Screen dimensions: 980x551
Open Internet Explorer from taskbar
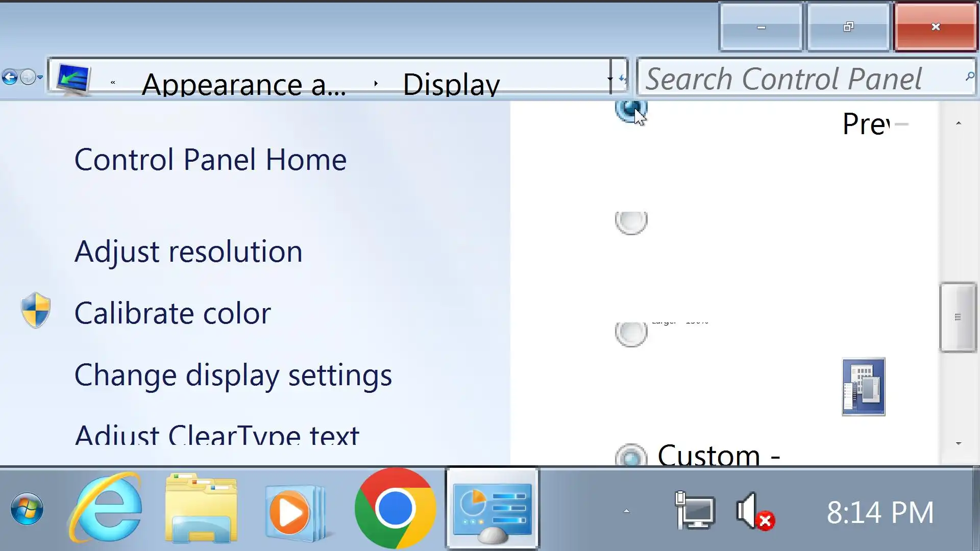(x=106, y=509)
